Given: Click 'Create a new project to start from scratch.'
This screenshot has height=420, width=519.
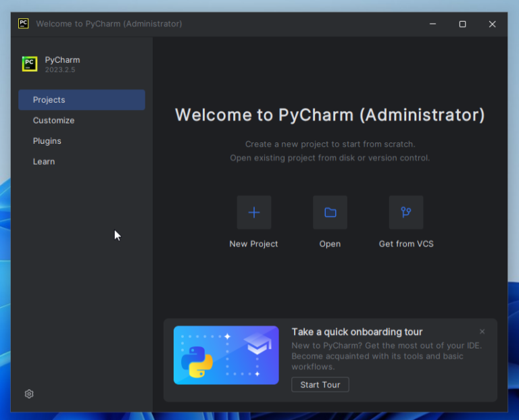Looking at the screenshot, I should [330, 145].
